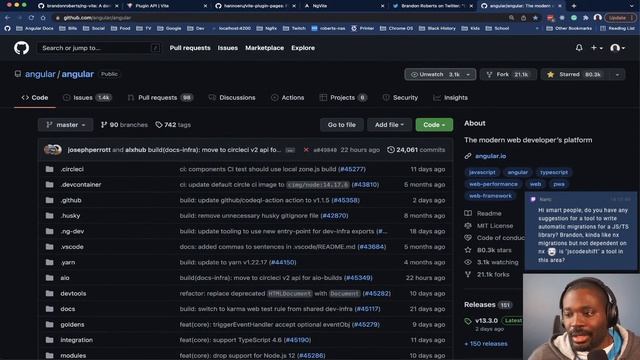The image size is (640, 360).
Task: Open the .devcontainer folder
Action: 81,184
